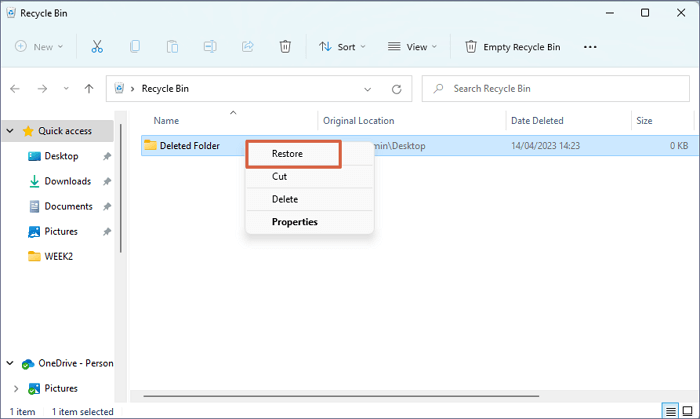Go up one level with Up arrow
Viewport: 700px width, 419px height.
coord(89,89)
